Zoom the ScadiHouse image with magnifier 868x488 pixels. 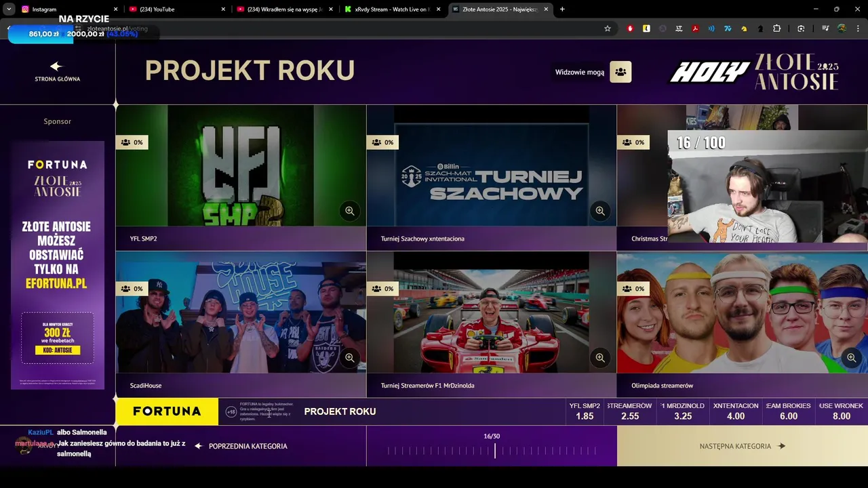click(x=349, y=357)
